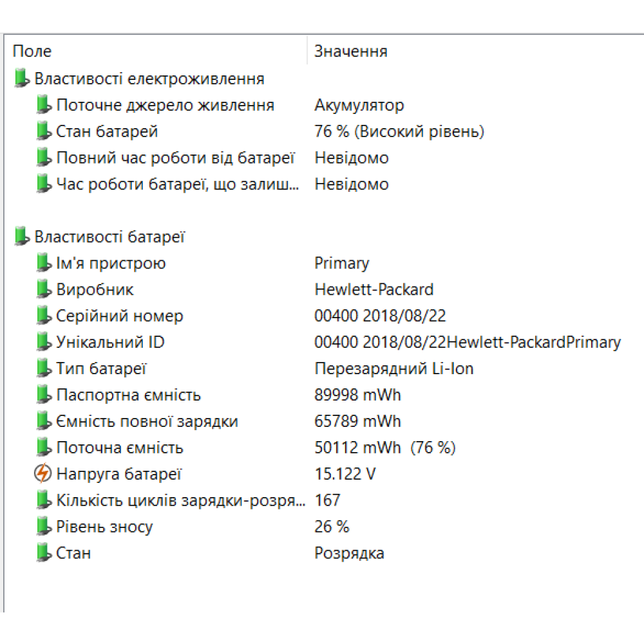This screenshot has width=644, height=644.
Task: Select the Кількість циклів зарядки-розрядки row
Action: [x=180, y=500]
